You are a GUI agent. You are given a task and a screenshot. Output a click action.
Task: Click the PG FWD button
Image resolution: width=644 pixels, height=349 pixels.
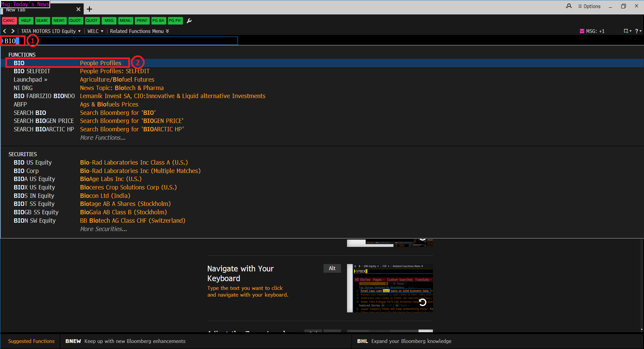click(x=175, y=20)
